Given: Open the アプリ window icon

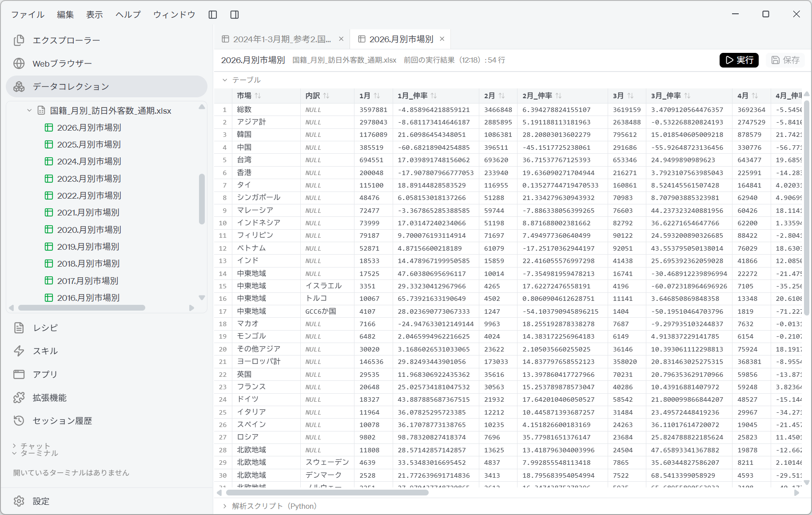Looking at the screenshot, I should (19, 374).
